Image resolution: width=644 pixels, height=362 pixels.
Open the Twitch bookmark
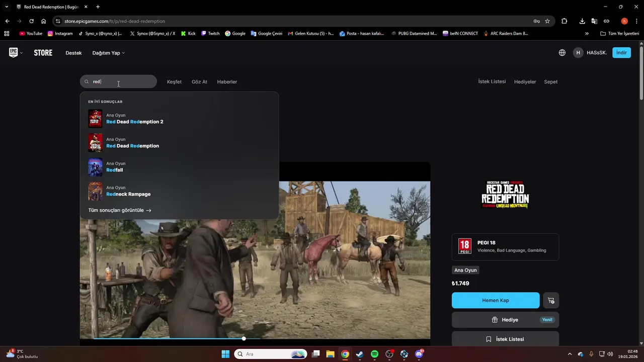[x=210, y=34]
